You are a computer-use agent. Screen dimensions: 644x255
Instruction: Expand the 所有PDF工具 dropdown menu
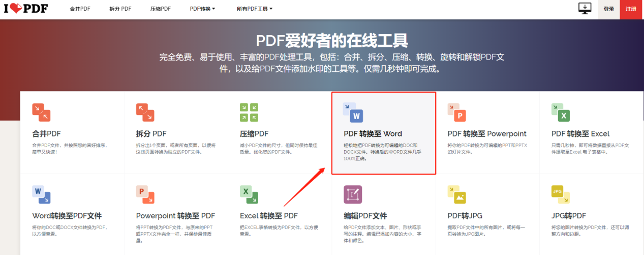pos(255,9)
